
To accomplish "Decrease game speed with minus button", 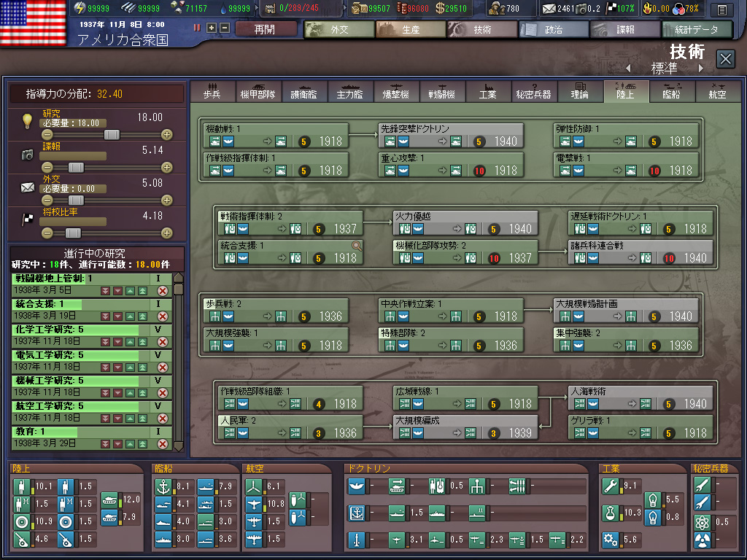I will point(224,28).
